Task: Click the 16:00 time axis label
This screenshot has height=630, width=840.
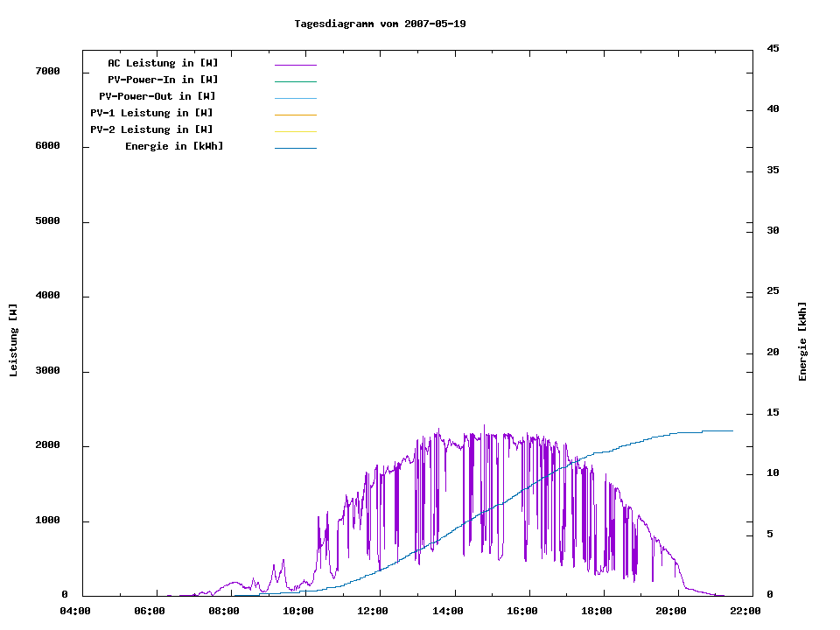Action: coord(522,611)
